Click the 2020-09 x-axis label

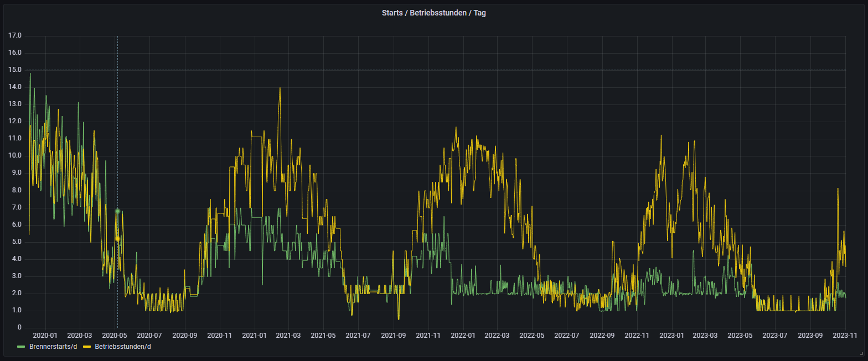(x=184, y=335)
